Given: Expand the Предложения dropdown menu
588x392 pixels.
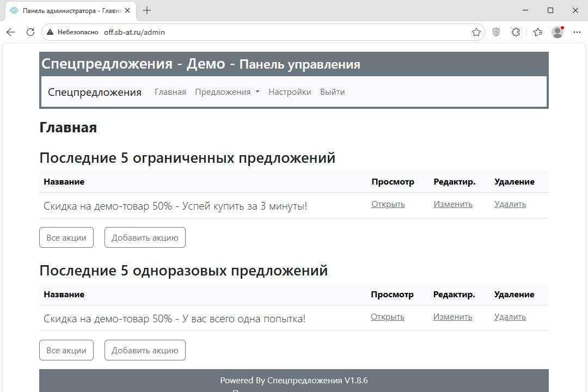Looking at the screenshot, I should click(x=227, y=92).
